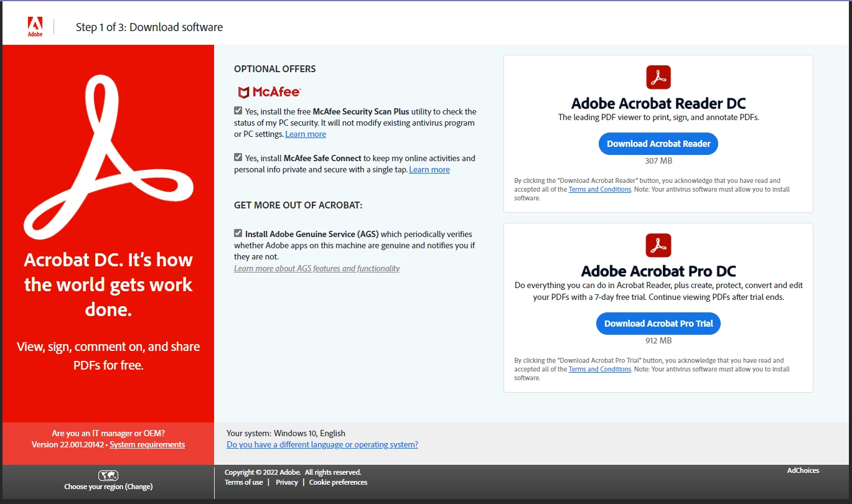Open Terms and Conditions under Acrobat Reader
The height and width of the screenshot is (504, 852).
(600, 190)
